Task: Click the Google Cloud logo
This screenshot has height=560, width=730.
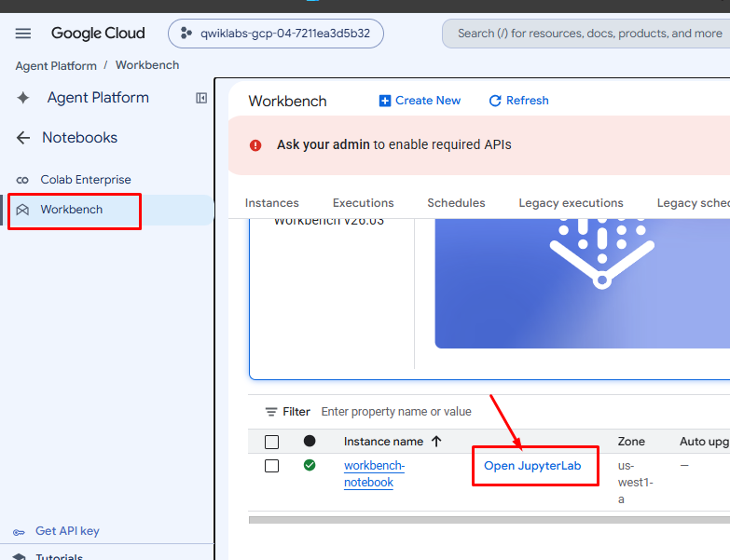Action: [98, 34]
